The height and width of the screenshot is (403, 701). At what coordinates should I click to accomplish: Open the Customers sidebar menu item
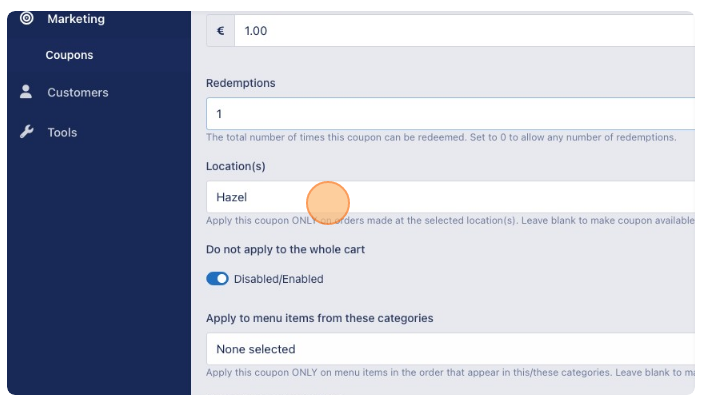[x=78, y=93]
